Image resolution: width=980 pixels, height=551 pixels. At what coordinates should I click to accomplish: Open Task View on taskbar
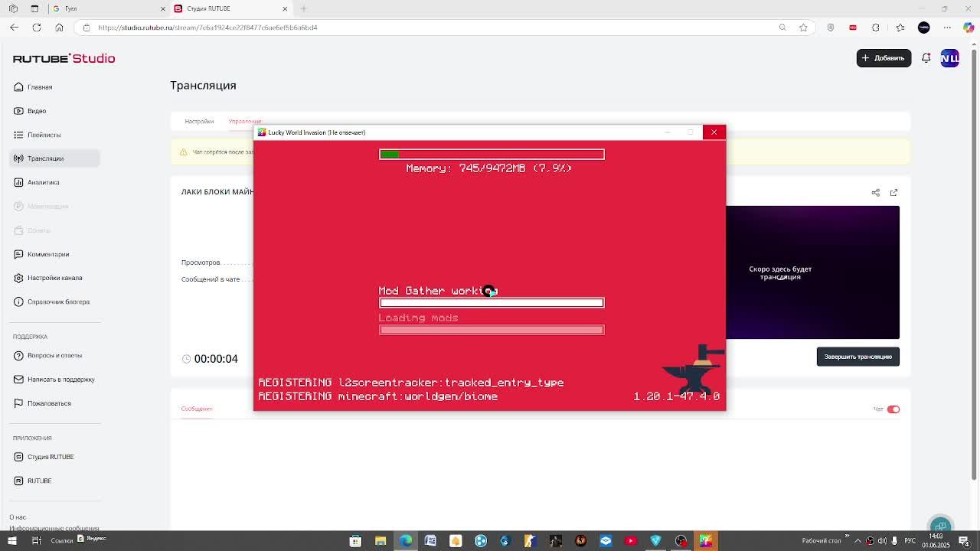pyautogui.click(x=36, y=541)
